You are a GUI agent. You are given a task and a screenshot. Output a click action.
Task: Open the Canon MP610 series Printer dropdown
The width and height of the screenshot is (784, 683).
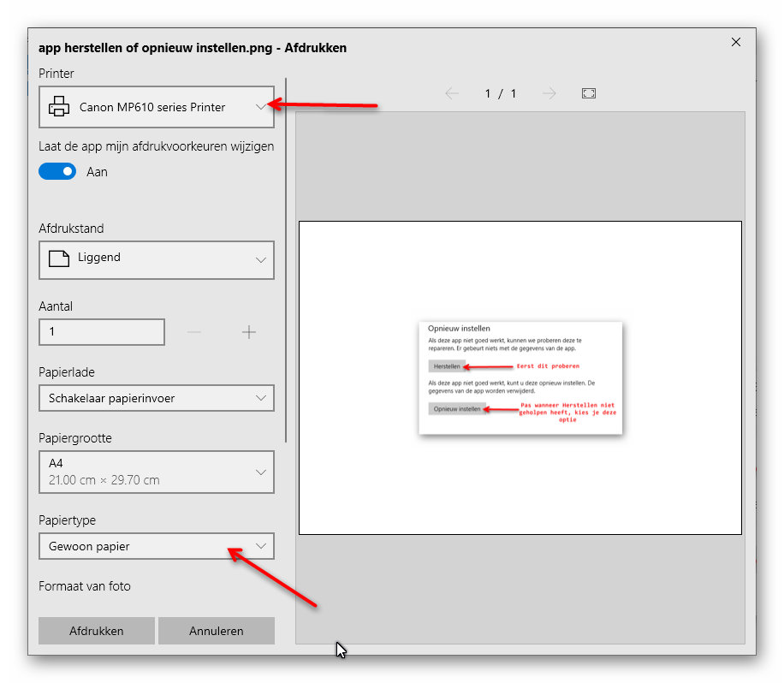click(x=157, y=107)
